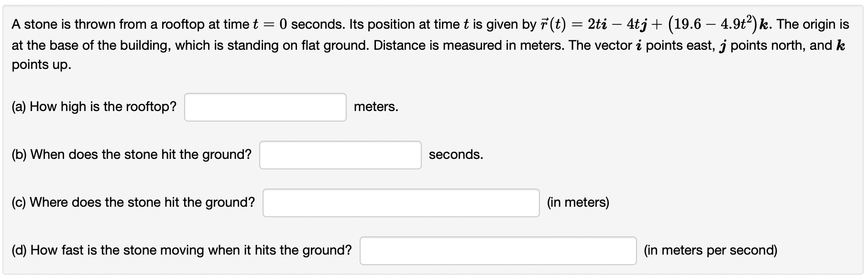
Task: Click the empty box next to 'How high is the rooftop?'
Action: pos(264,107)
